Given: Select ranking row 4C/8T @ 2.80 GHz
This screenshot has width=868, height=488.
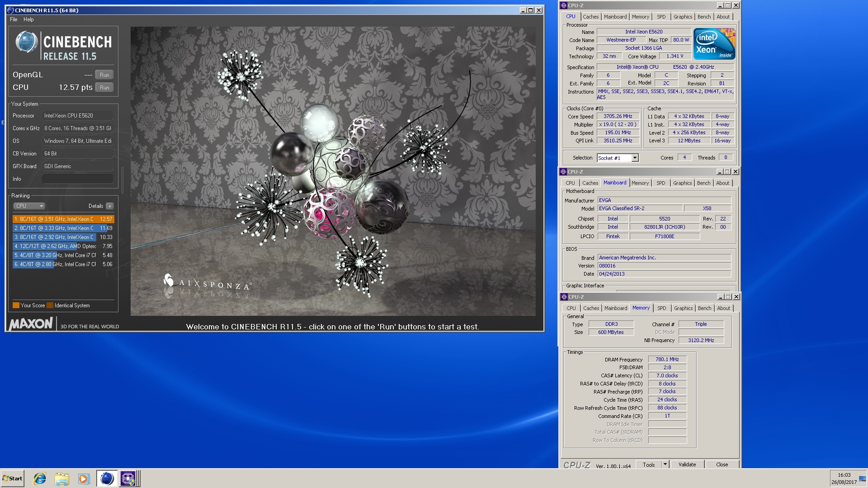Looking at the screenshot, I should pos(63,264).
